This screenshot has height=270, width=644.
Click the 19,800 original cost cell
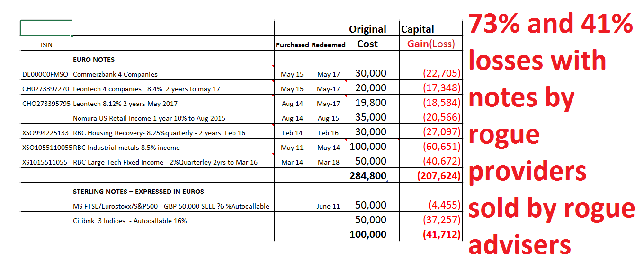coord(367,103)
